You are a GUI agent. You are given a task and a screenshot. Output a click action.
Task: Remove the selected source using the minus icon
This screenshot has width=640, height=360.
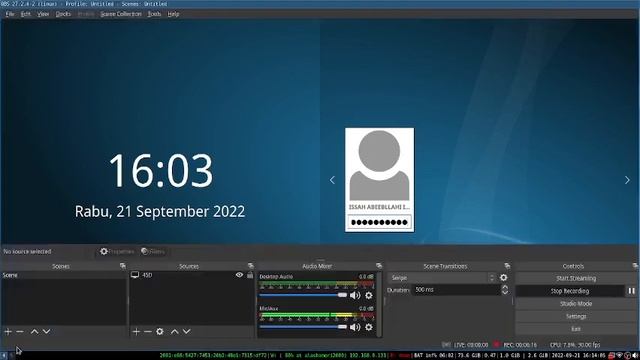(x=148, y=331)
